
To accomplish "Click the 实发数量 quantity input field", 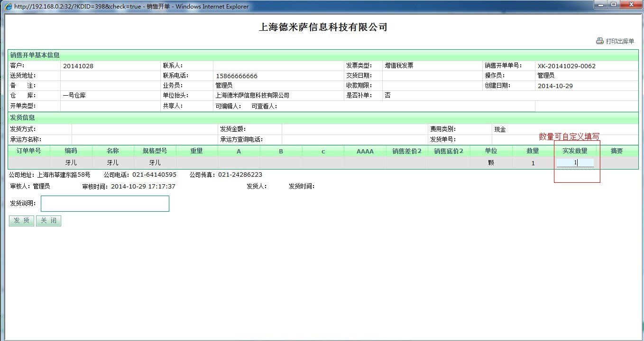I will (575, 162).
